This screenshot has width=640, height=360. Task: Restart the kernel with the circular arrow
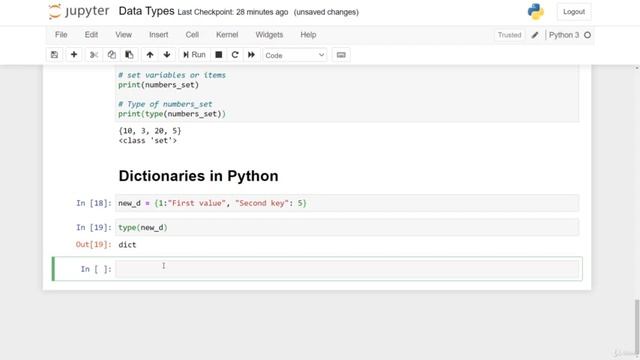coord(235,55)
